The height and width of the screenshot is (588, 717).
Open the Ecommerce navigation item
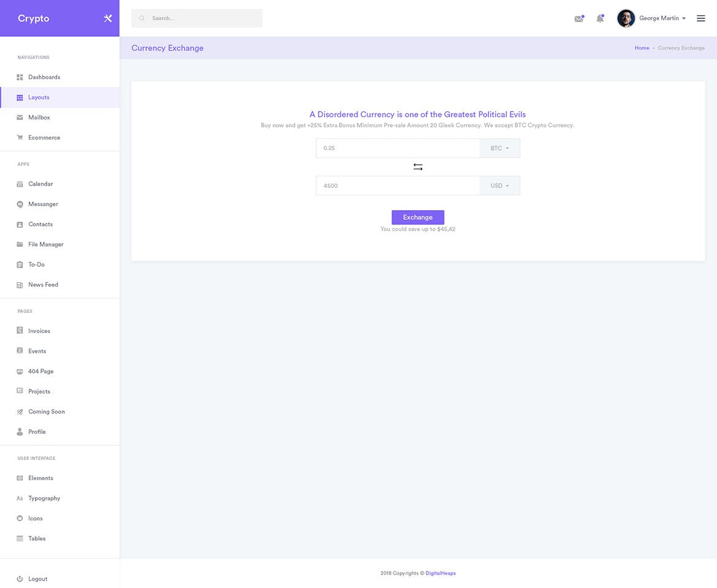(x=44, y=137)
